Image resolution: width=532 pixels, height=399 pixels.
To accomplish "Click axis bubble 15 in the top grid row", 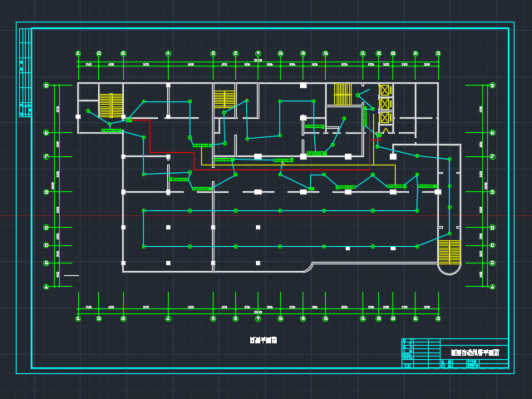I will point(438,53).
